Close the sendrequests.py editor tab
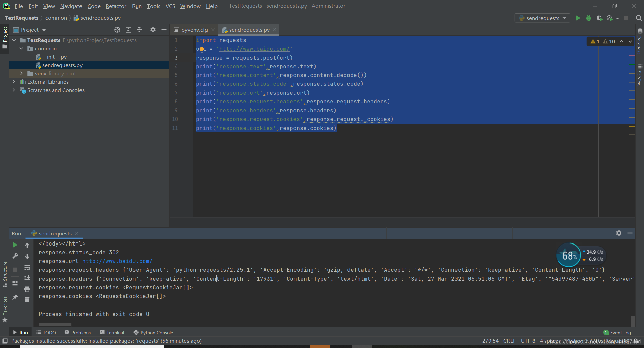The image size is (644, 348). (x=274, y=30)
